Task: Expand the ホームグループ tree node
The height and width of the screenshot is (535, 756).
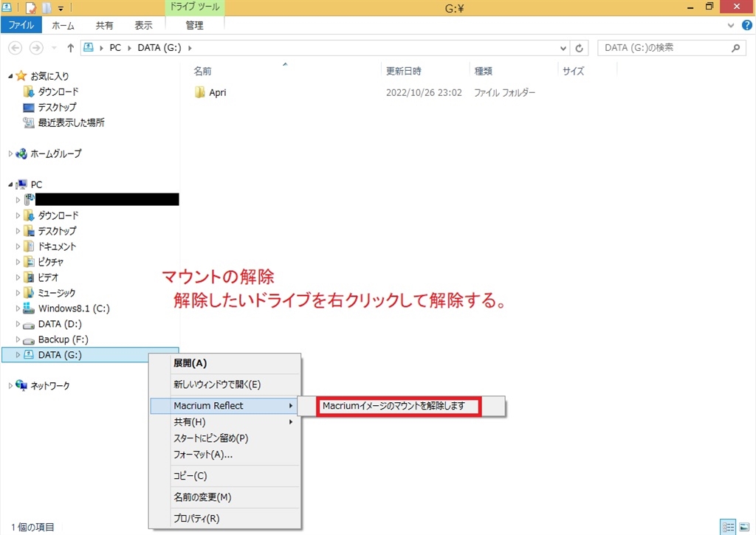Action: coord(10,153)
